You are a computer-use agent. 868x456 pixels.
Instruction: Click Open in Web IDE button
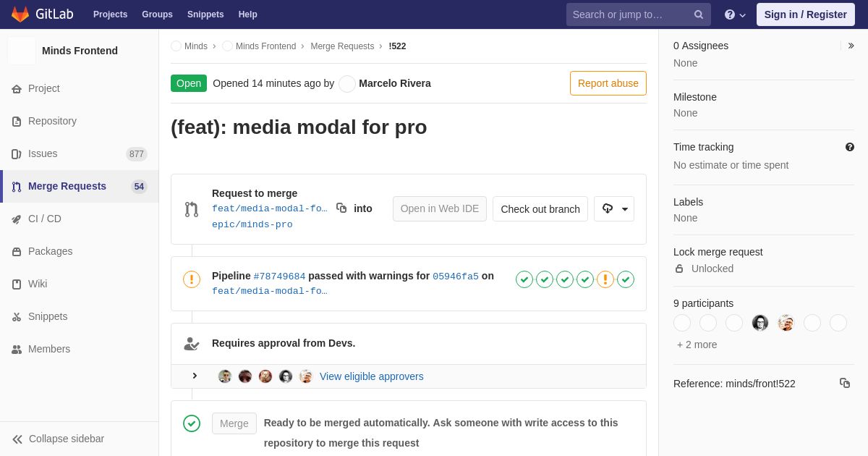440,208
